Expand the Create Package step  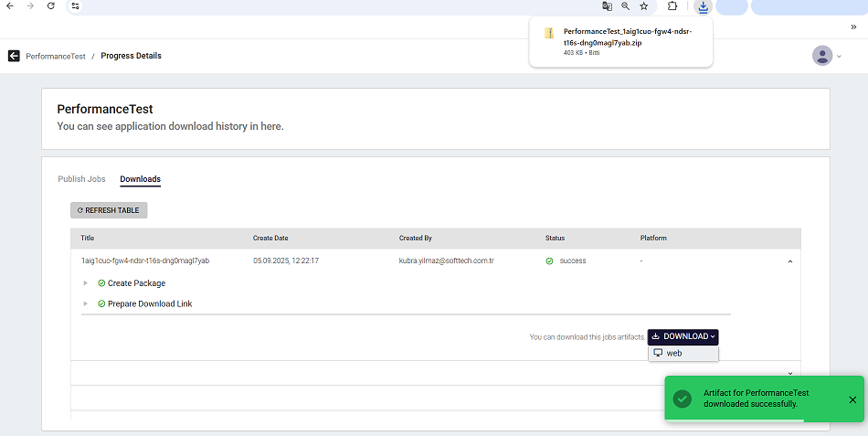[x=86, y=283]
